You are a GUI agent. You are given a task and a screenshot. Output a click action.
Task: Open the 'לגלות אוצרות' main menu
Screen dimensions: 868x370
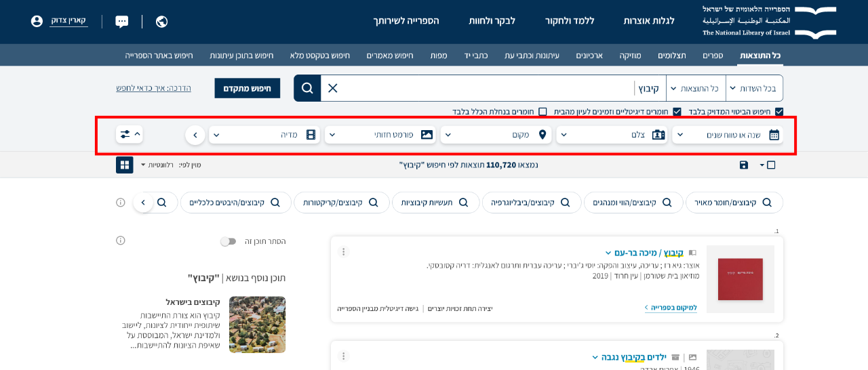click(x=649, y=21)
